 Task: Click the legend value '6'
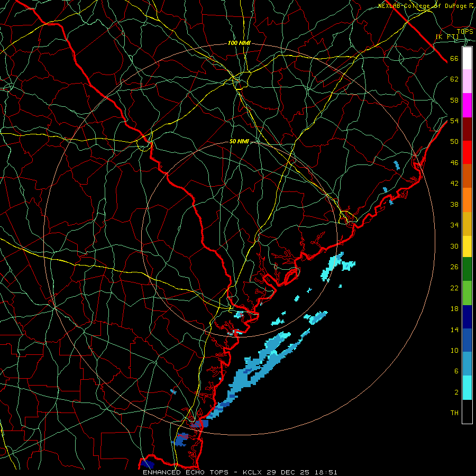pos(456,371)
